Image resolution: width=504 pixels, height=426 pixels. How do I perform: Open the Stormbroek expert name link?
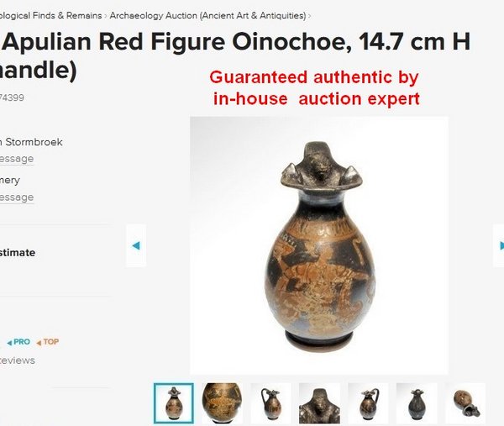31,142
